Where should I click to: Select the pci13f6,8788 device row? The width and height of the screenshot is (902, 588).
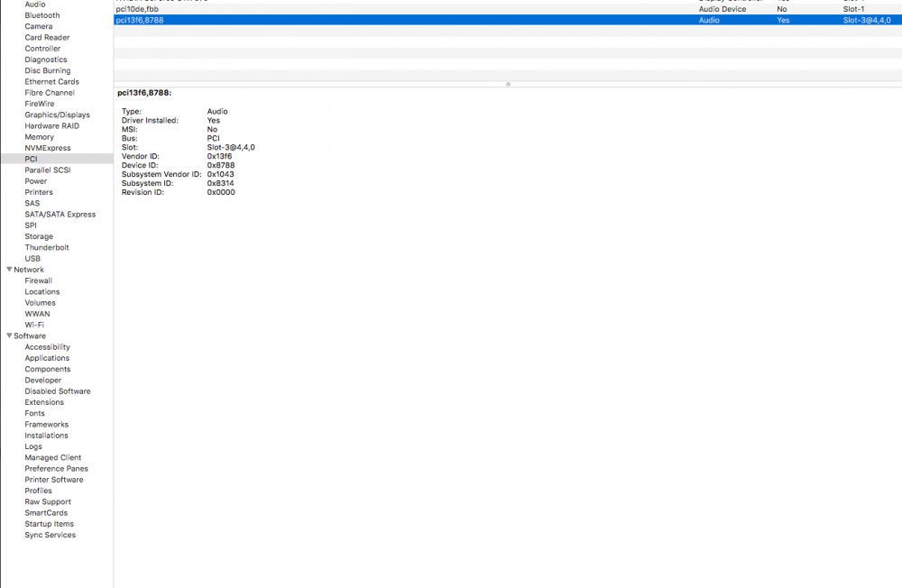click(508, 20)
